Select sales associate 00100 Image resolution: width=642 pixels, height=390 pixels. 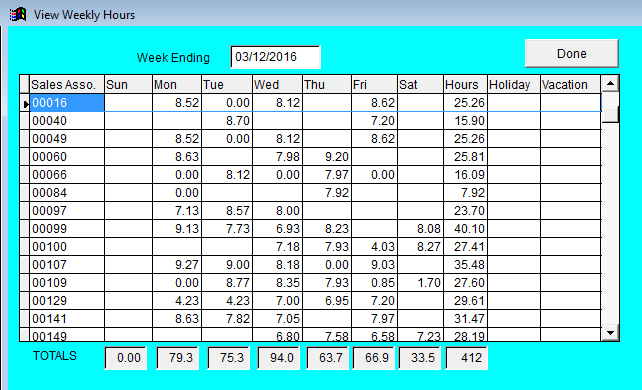click(x=67, y=247)
